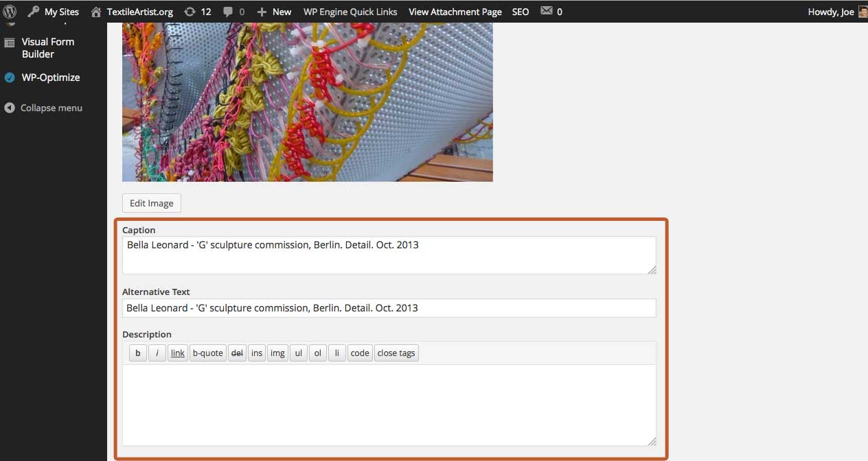
Task: Click the key icon beside My Sites
Action: [33, 12]
